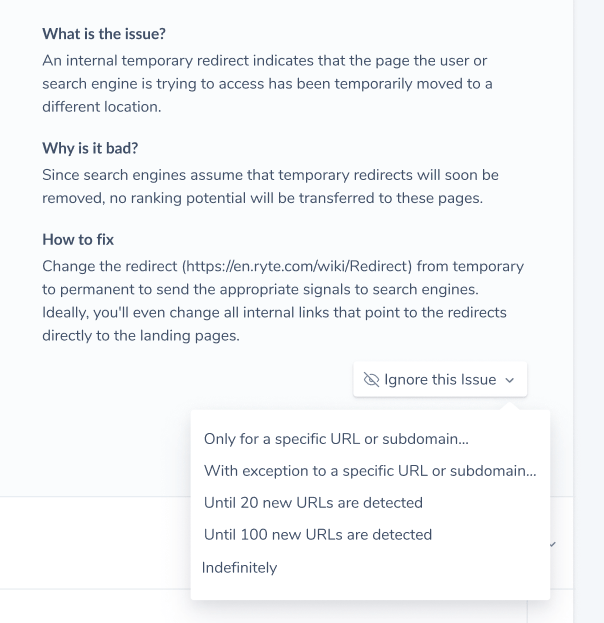Viewport: 604px width, 623px height.
Task: Collapse the Ignore this Issue dropdown chevron
Action: (509, 380)
